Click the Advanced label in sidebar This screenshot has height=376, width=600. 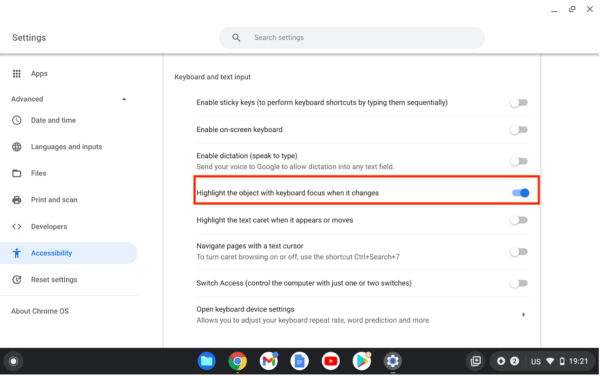(27, 99)
